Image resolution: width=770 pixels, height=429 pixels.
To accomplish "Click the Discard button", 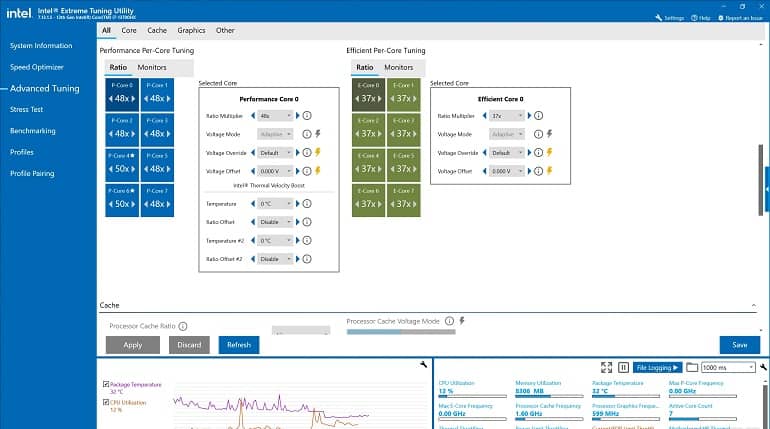I will pyautogui.click(x=189, y=345).
